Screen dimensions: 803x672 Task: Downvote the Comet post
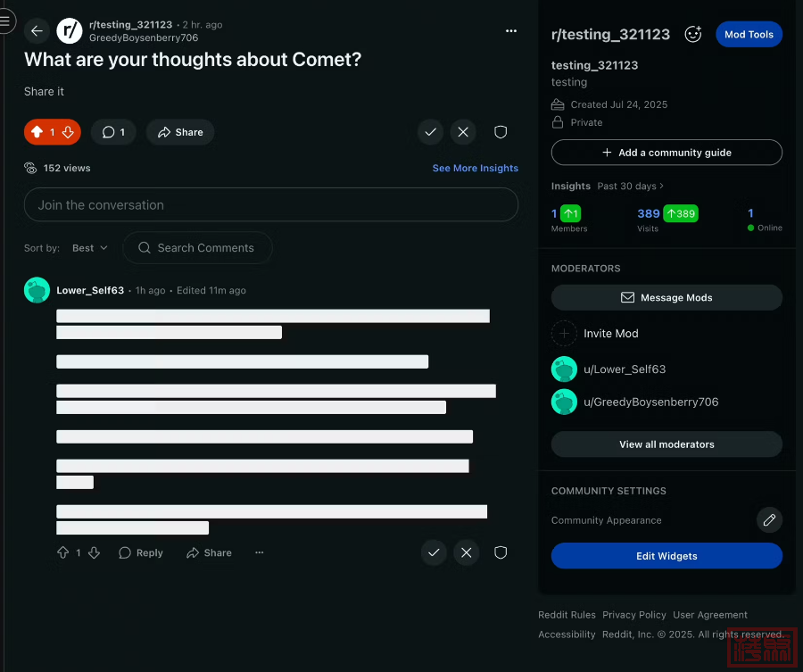pos(68,132)
